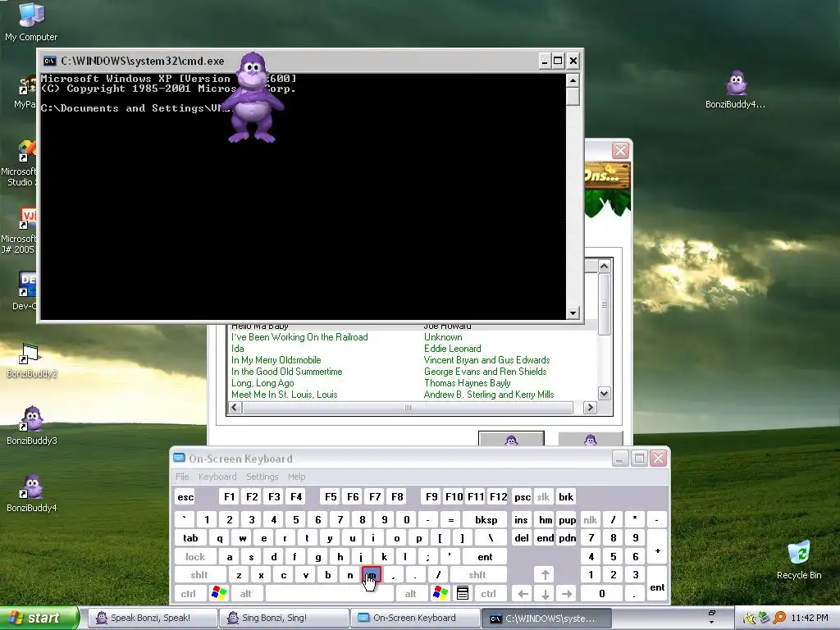Open the BonziBuddy2 desktop shortcut

[x=31, y=361]
